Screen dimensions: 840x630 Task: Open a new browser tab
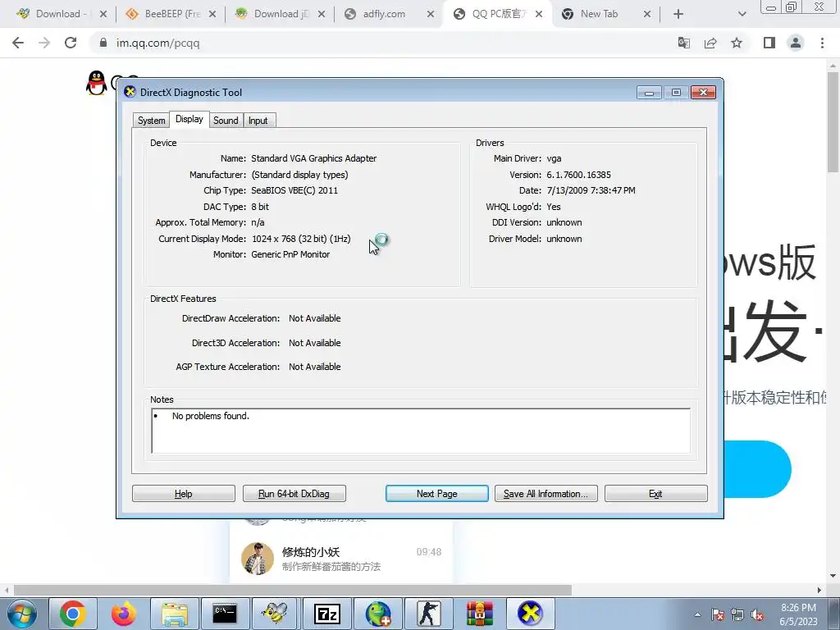[x=678, y=14]
